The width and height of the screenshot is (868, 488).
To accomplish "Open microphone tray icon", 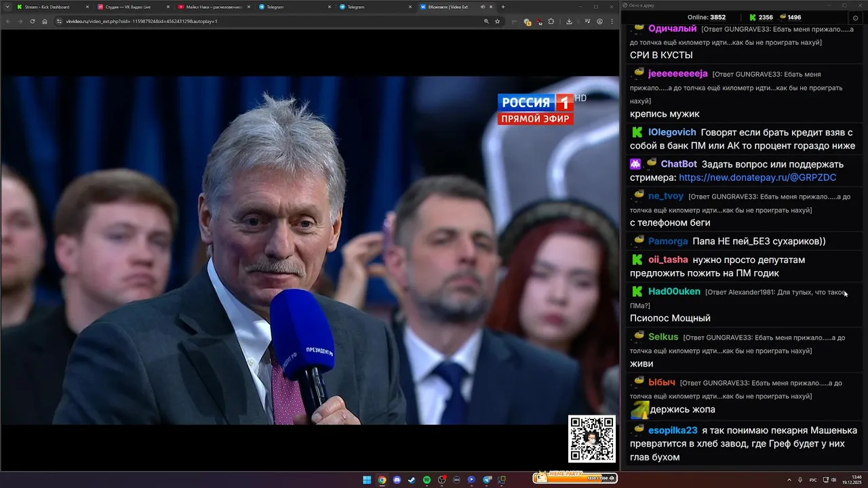I will (800, 480).
